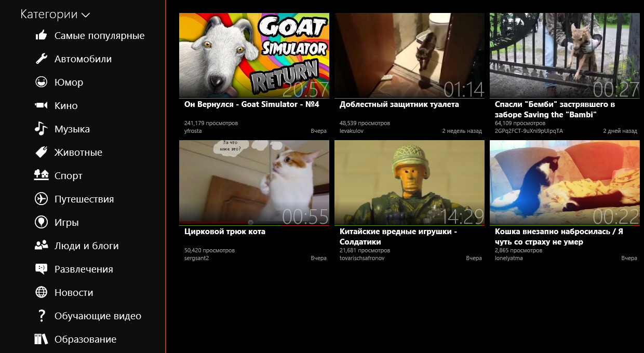Click the people icon for Люди и блоги
This screenshot has width=644, height=353.
(41, 245)
